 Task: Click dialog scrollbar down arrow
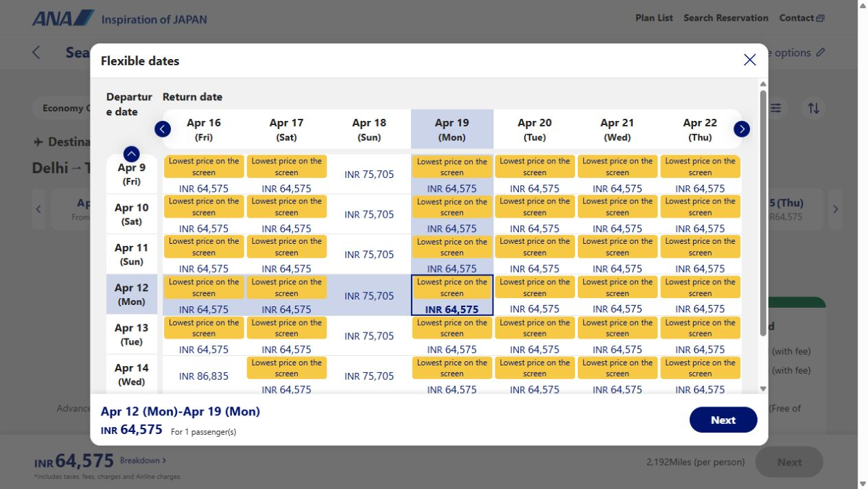(x=763, y=389)
